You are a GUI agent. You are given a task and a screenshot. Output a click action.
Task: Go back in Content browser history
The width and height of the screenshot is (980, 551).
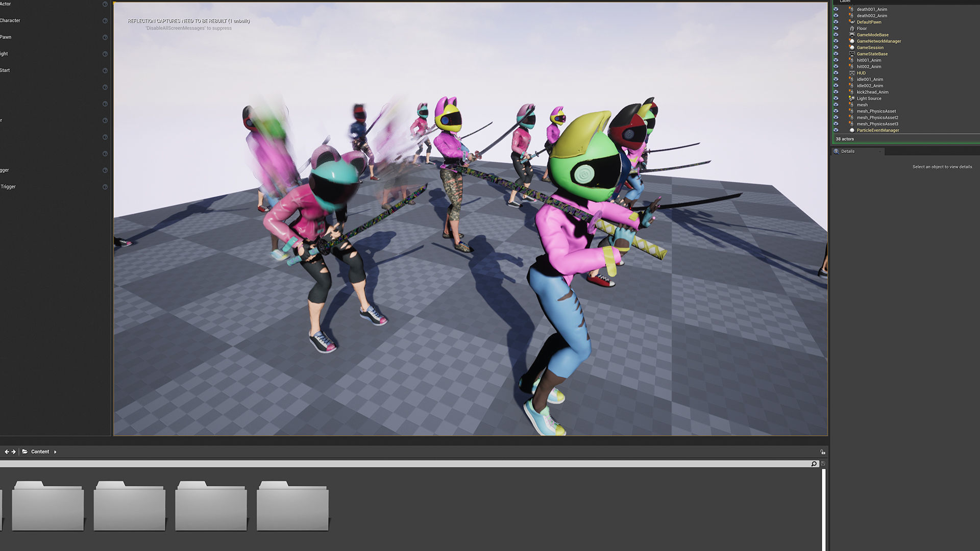click(7, 452)
